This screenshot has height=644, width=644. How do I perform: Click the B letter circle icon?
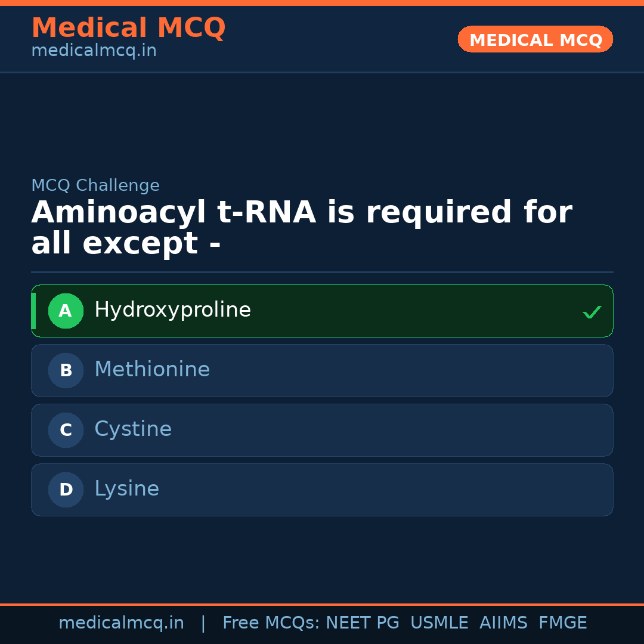click(x=66, y=370)
